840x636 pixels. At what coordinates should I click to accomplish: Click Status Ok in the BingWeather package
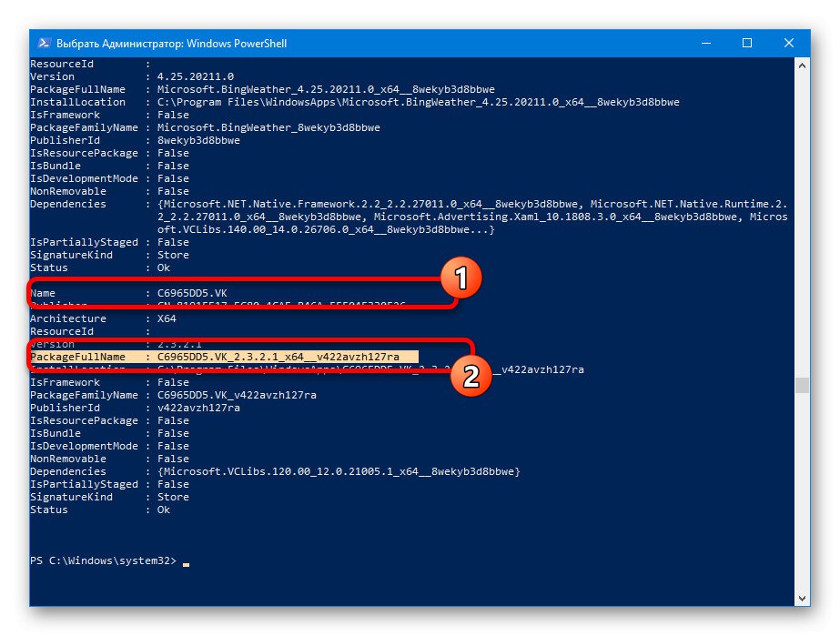coord(164,268)
